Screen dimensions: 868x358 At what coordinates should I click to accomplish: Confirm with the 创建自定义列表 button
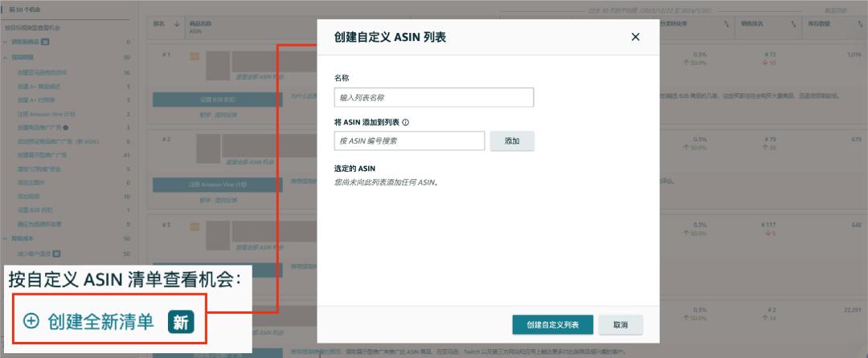(552, 325)
